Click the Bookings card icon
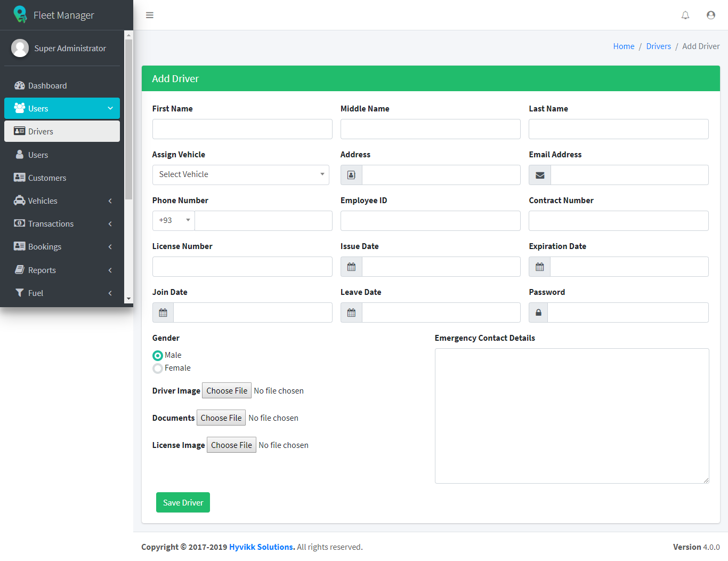 coord(20,246)
